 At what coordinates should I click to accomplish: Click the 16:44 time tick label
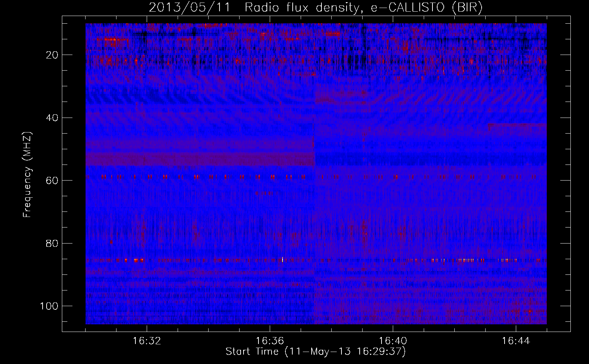point(516,341)
